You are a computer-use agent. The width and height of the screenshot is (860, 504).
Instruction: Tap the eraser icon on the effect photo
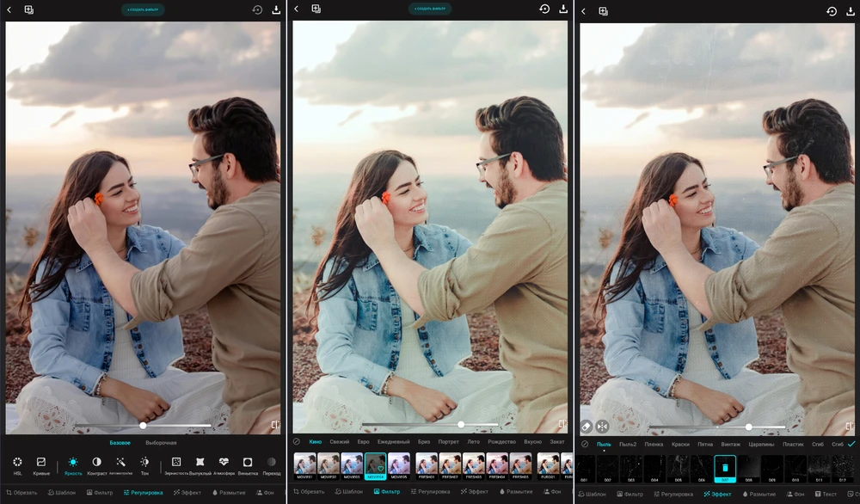[x=586, y=426]
